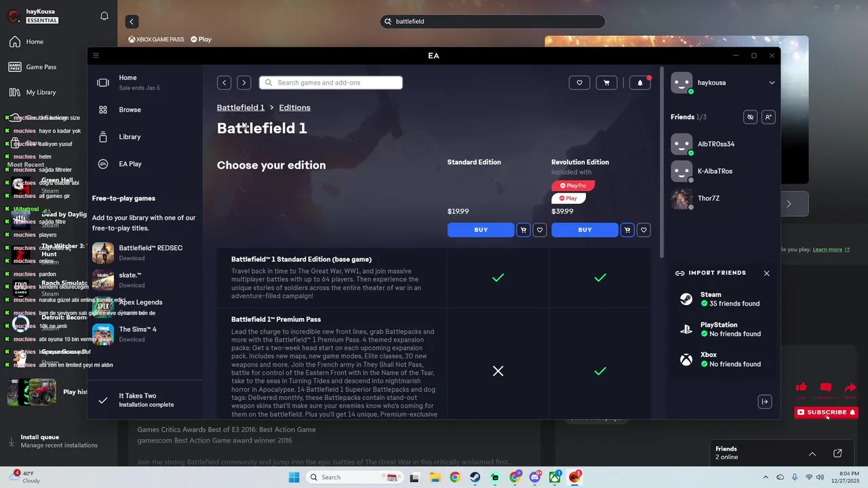Open Steam from the taskbar

(x=475, y=477)
